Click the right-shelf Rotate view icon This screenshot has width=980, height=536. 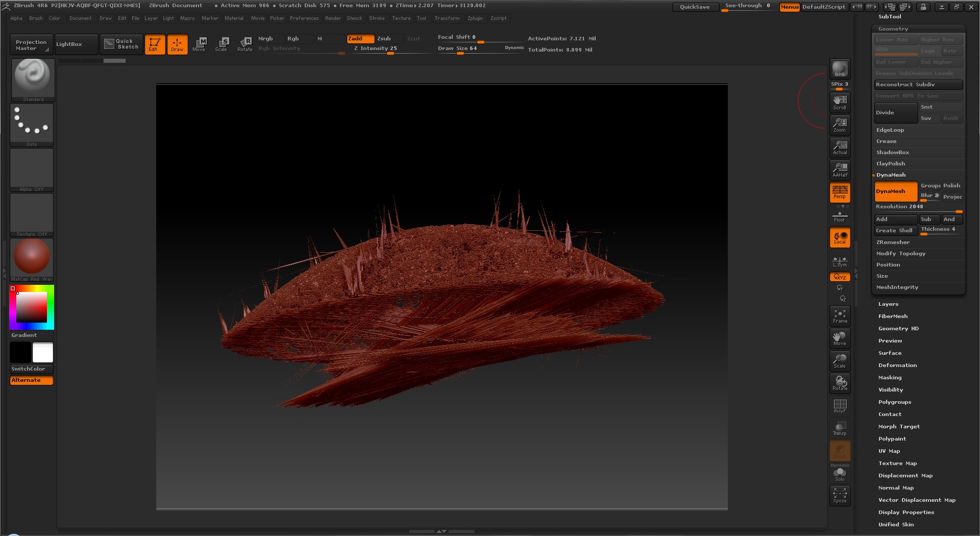pyautogui.click(x=840, y=383)
